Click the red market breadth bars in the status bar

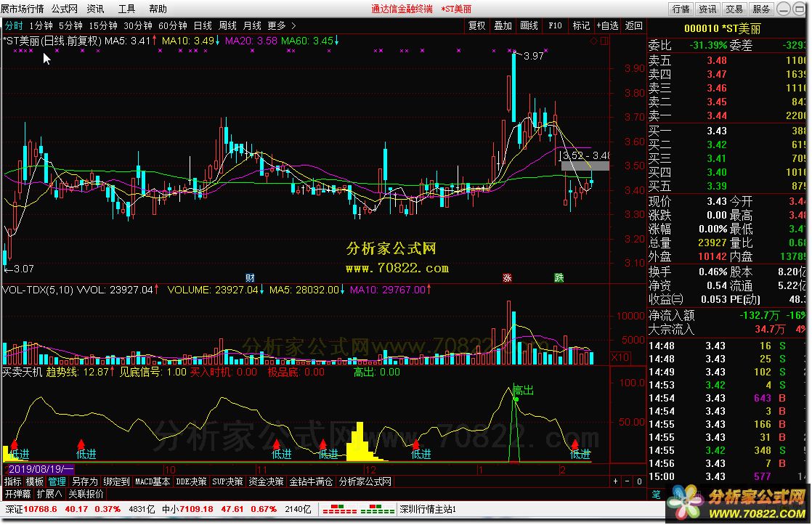coord(339,510)
